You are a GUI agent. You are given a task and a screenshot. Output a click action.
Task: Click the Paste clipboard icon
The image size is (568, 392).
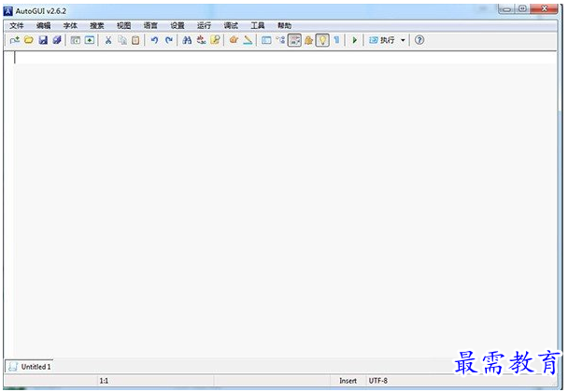(135, 40)
